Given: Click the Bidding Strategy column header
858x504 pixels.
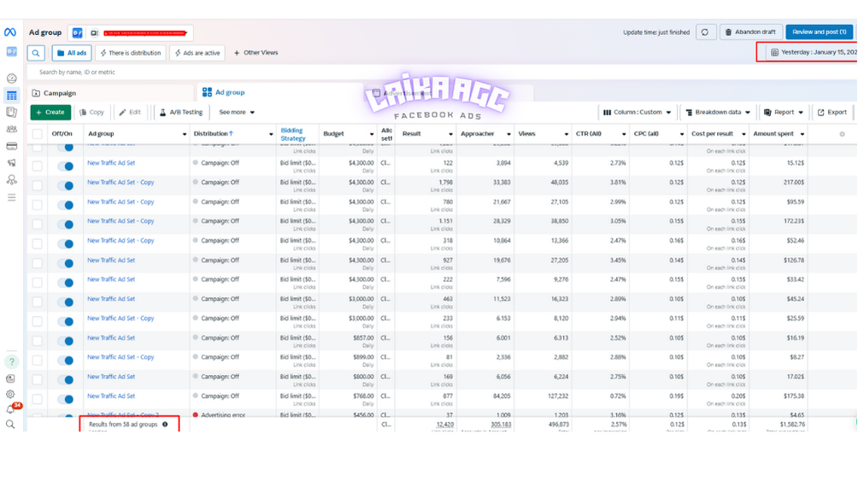Looking at the screenshot, I should [293, 134].
